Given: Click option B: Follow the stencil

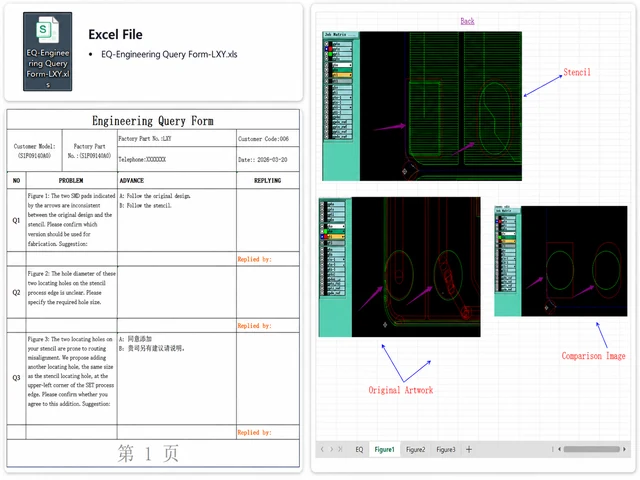Looking at the screenshot, I should (145, 206).
